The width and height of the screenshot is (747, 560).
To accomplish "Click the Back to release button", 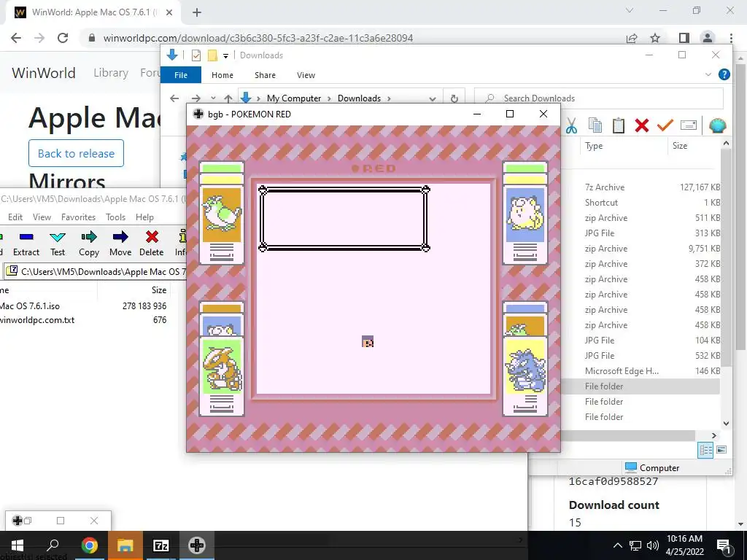I will [x=76, y=153].
